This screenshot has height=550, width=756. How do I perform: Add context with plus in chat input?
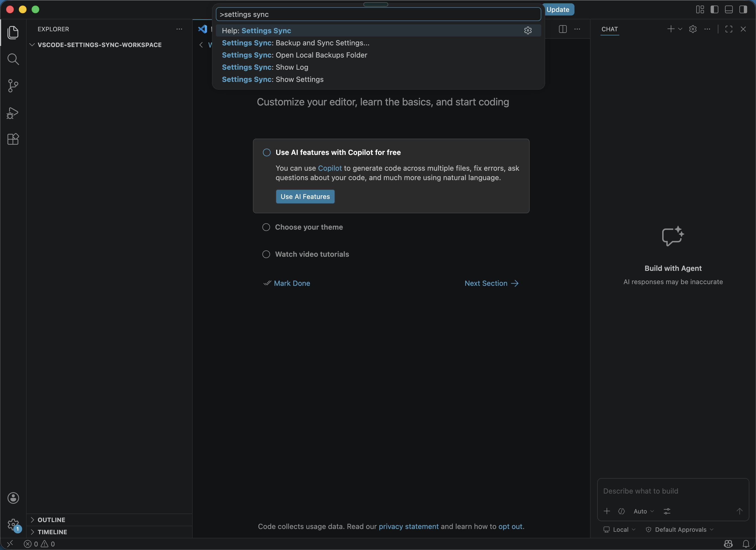pos(607,511)
